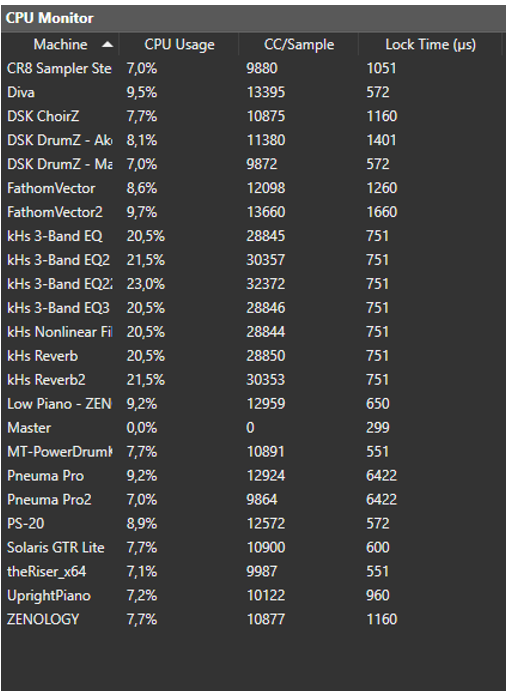The height and width of the screenshot is (691, 506).
Task: Select the Solaris GTR Lite row
Action: [x=254, y=547]
